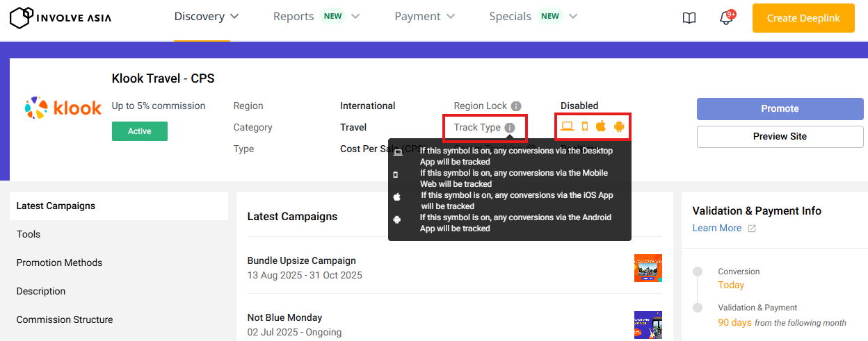Open the Learn More link
868x341 pixels.
tap(717, 228)
